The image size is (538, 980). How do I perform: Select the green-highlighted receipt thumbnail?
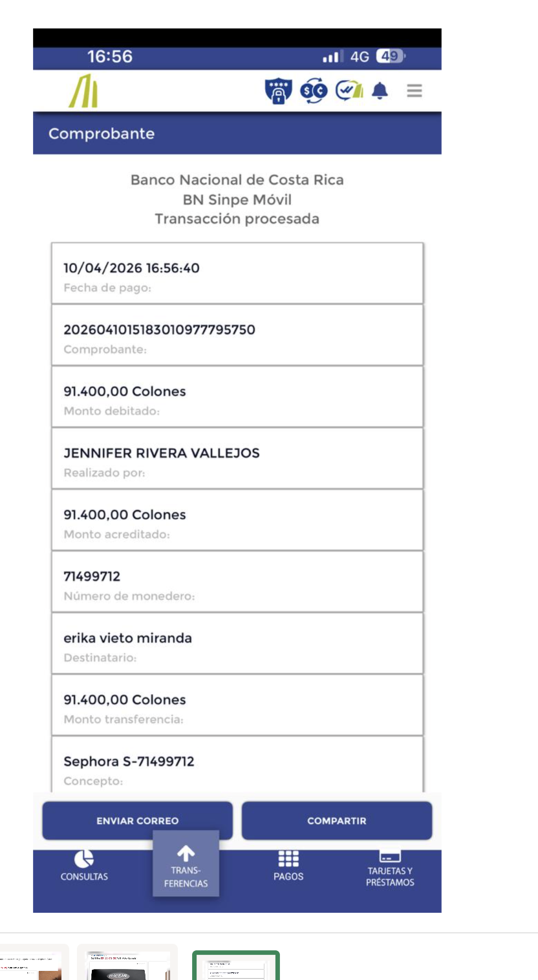(236, 966)
